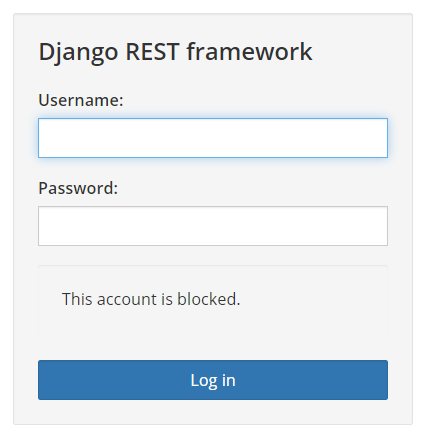The width and height of the screenshot is (424, 436).
Task: Click the left edge of the Log in button
Action: 43,380
